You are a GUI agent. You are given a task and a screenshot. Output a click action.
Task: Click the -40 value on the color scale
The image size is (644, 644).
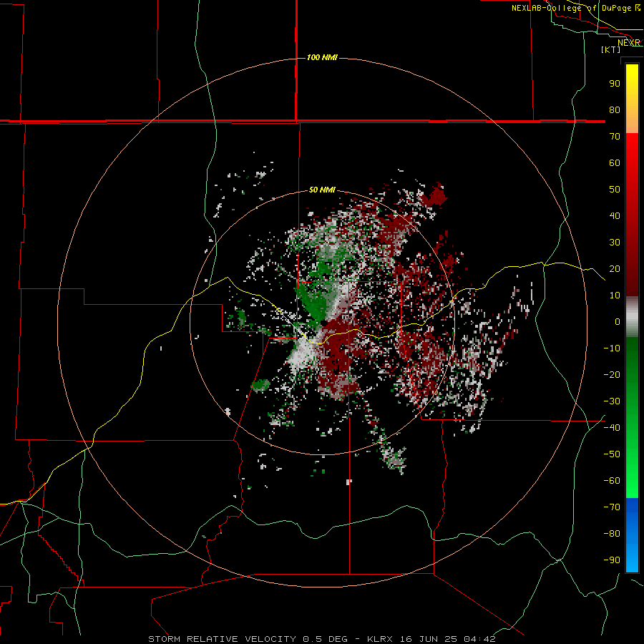(x=612, y=428)
